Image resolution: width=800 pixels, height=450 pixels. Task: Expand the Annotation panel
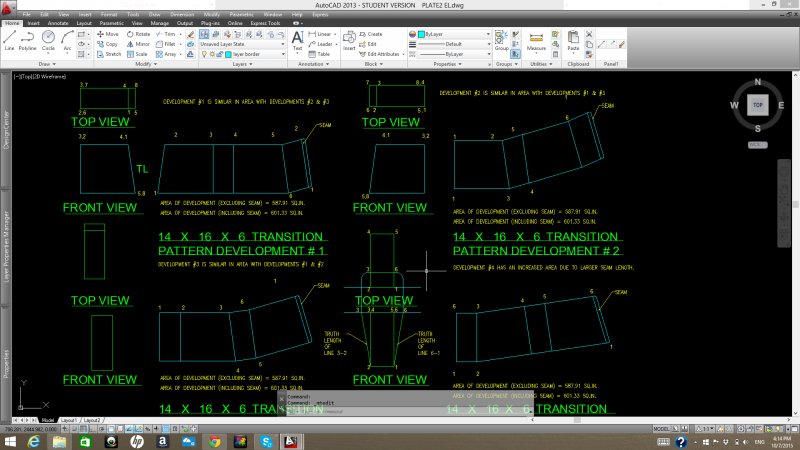coord(314,64)
